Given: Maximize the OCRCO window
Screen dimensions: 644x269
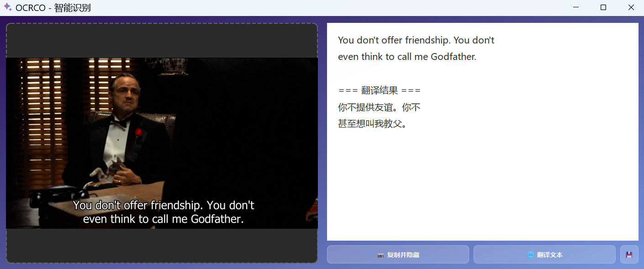Looking at the screenshot, I should 603,7.
